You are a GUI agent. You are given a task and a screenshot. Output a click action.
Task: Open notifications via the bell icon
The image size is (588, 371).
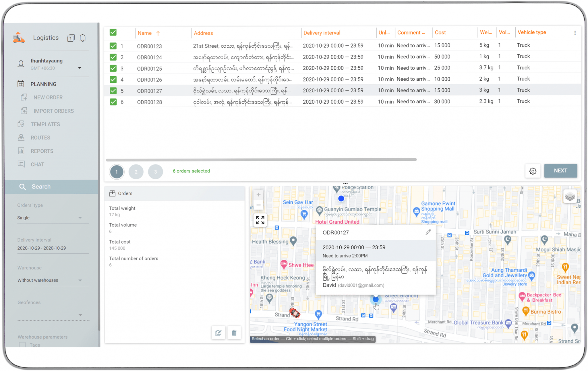coord(82,38)
